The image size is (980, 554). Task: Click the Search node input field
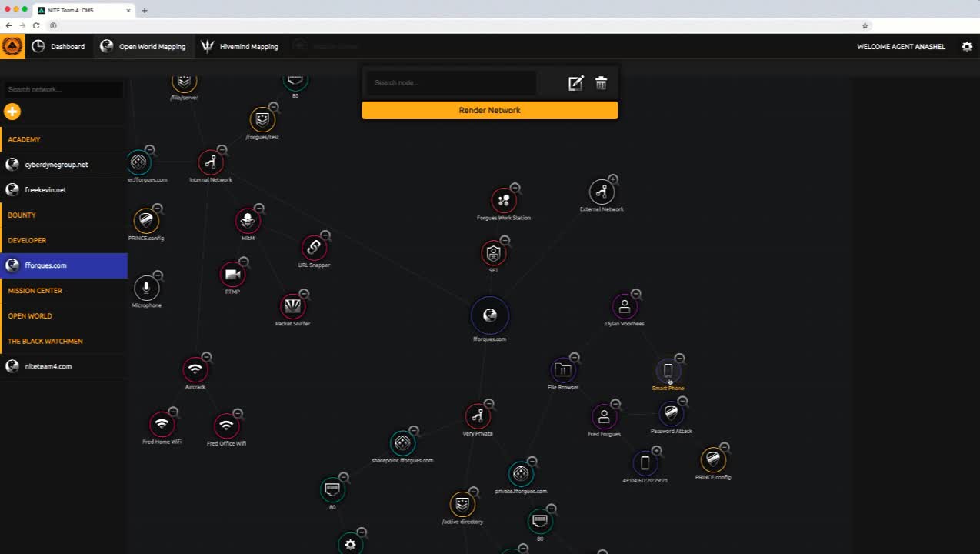(452, 83)
